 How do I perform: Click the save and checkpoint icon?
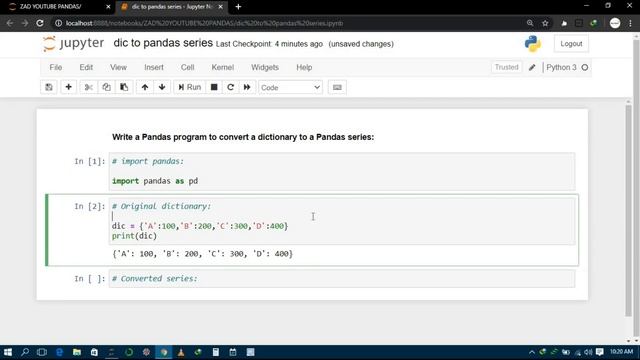[x=49, y=87]
